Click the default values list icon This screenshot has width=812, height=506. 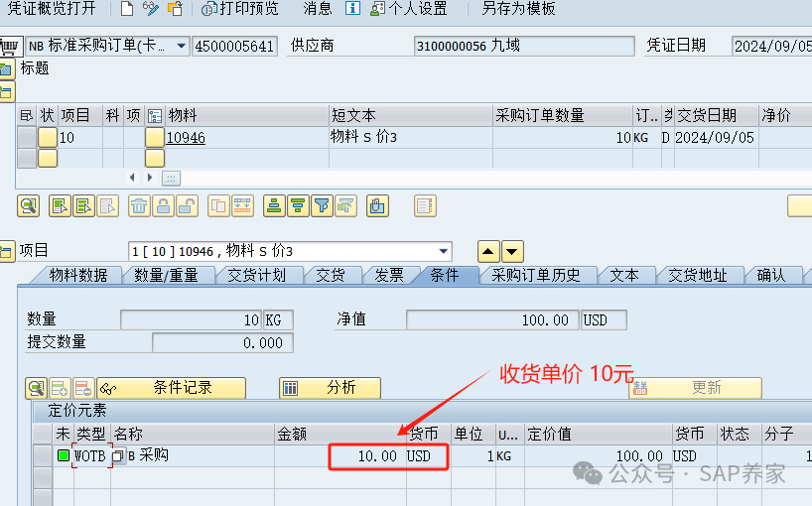[x=425, y=206]
